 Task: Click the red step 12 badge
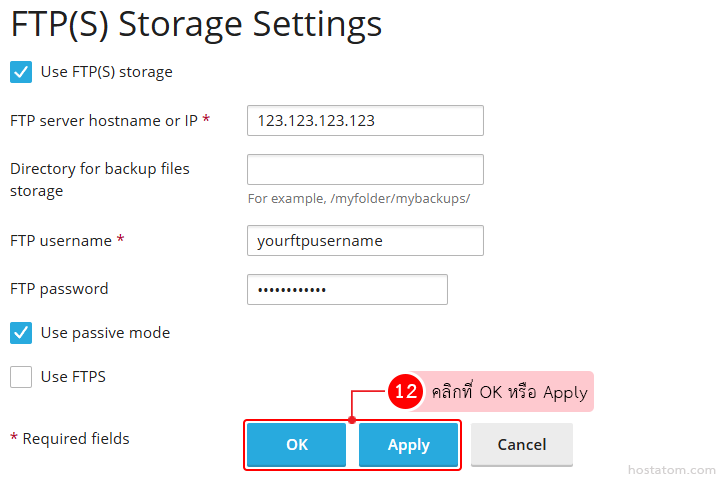[405, 392]
